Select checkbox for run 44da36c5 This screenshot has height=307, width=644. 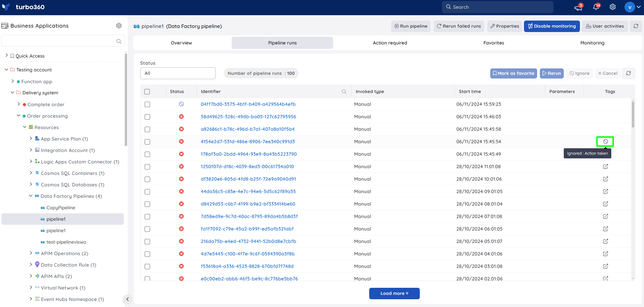pos(147,192)
